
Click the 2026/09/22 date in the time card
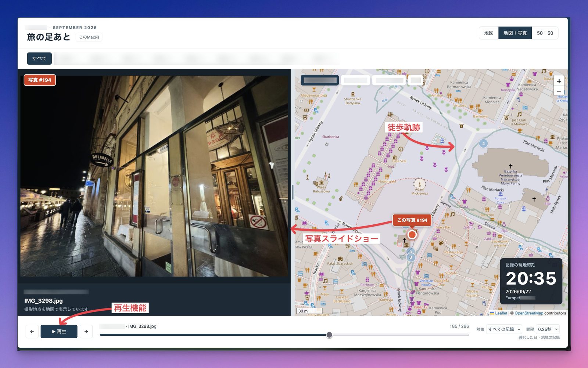click(x=518, y=292)
